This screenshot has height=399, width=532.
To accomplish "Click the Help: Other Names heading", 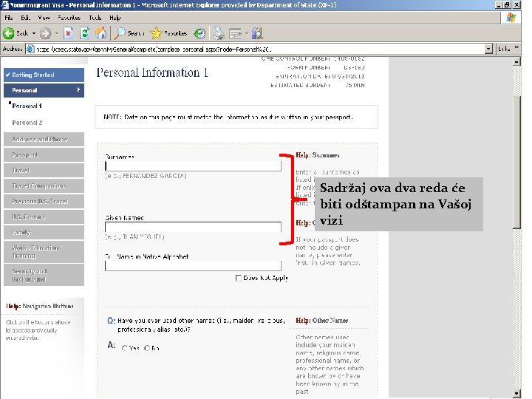I will click(x=322, y=320).
